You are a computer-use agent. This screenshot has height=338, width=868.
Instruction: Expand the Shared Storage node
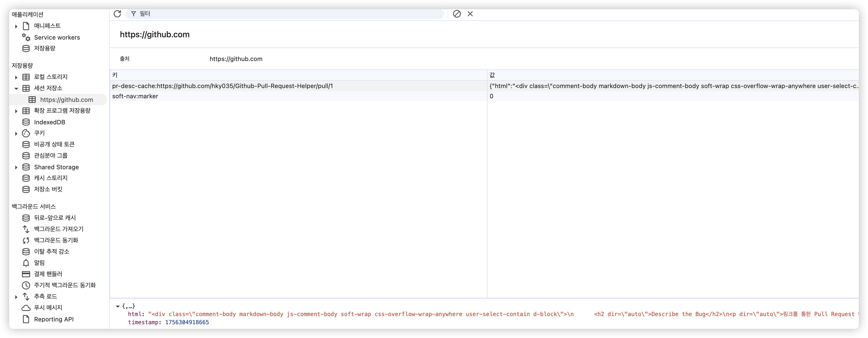pos(16,167)
